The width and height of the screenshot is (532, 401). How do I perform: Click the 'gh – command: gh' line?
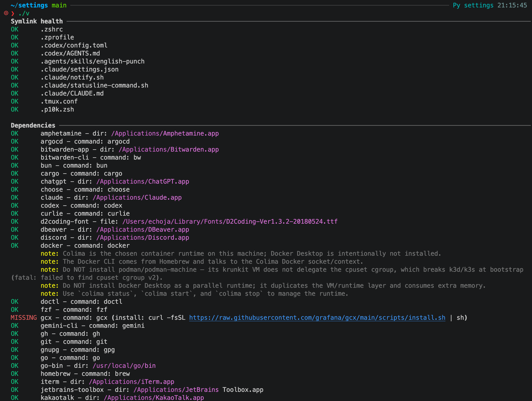coord(70,334)
